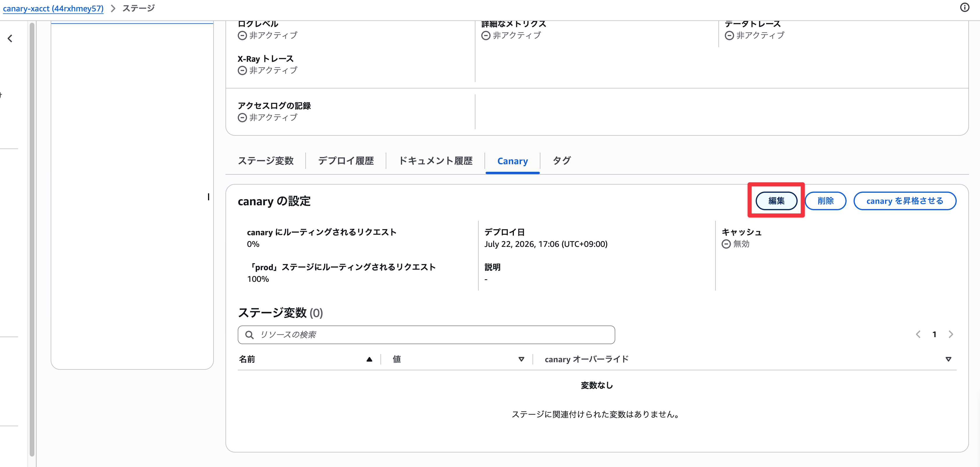Viewport: 980px width, 467px height.
Task: Click the デプロイ日 label
Action: pyautogui.click(x=505, y=232)
